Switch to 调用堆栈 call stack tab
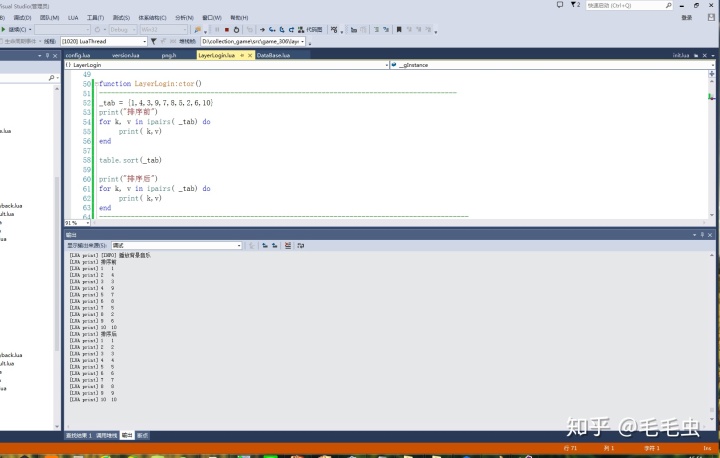720x458 pixels. pyautogui.click(x=107, y=435)
